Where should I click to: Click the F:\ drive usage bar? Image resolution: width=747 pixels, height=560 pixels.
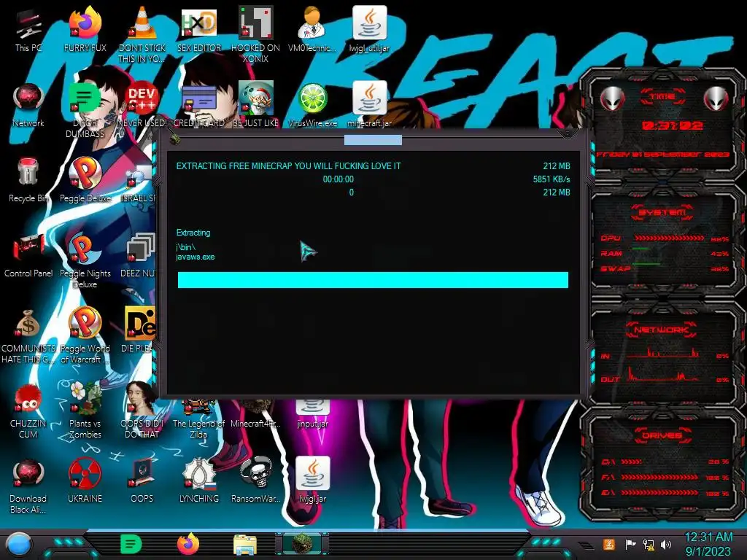coord(659,477)
